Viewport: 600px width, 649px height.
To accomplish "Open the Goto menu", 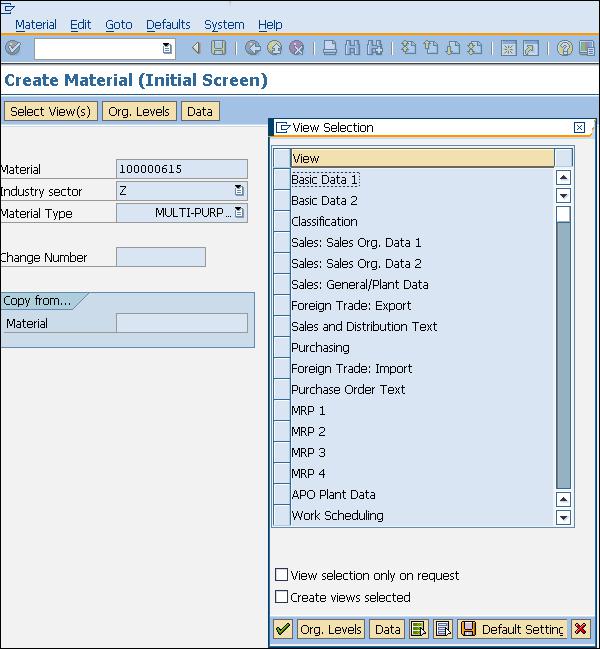I will tap(118, 24).
